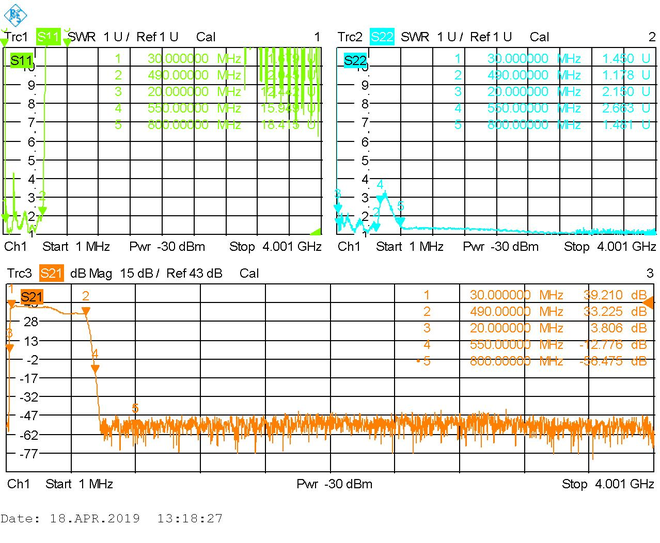Viewport: 660px width, 543px height.
Task: Click the cyan S22 header measurement box
Action: 382,37
